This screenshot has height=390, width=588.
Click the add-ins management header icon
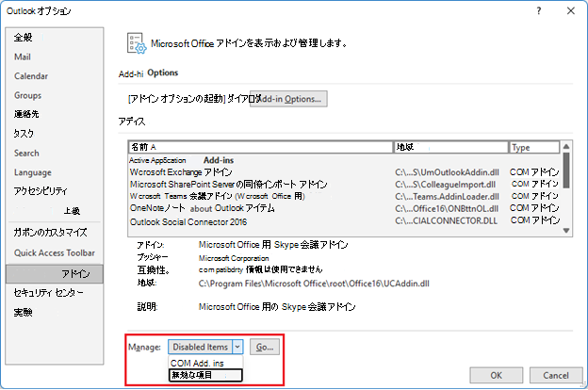pos(137,43)
